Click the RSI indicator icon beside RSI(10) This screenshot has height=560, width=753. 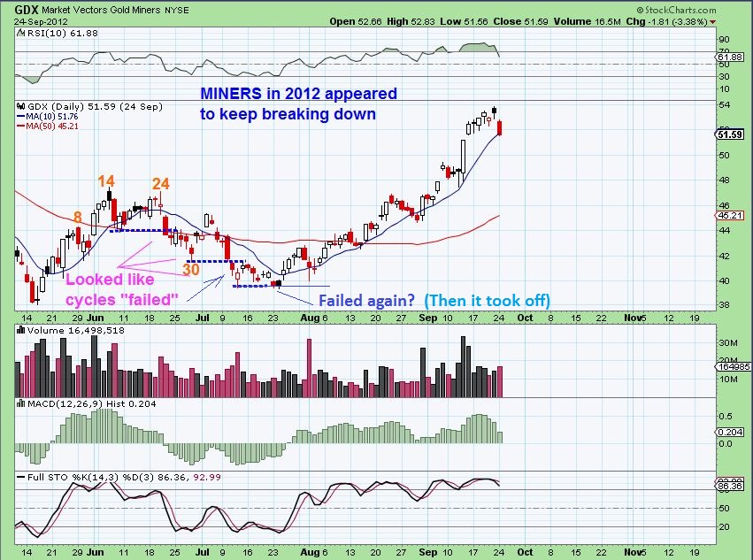[20, 33]
